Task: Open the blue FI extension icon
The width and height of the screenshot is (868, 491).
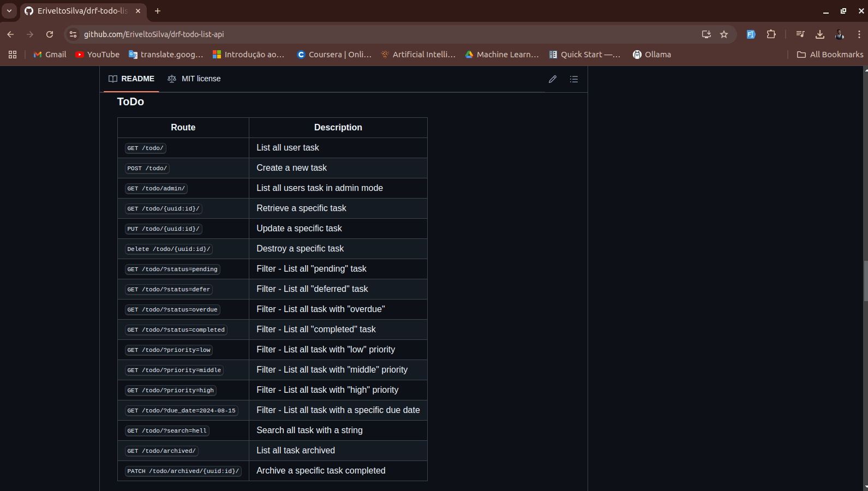Action: [751, 34]
